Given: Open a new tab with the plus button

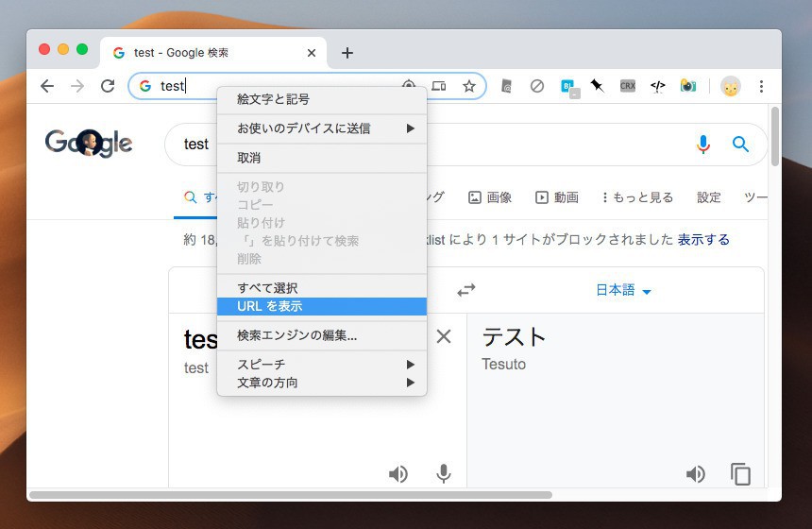Looking at the screenshot, I should coord(347,53).
